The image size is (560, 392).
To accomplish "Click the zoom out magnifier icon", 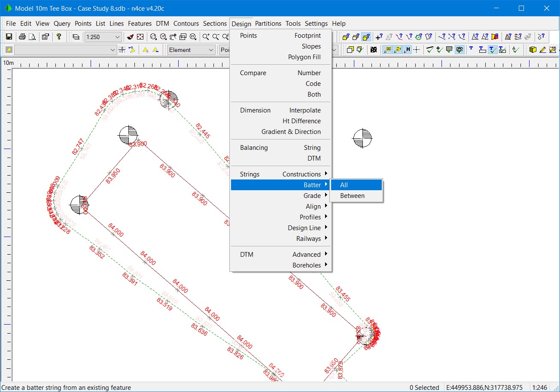I will (216, 37).
